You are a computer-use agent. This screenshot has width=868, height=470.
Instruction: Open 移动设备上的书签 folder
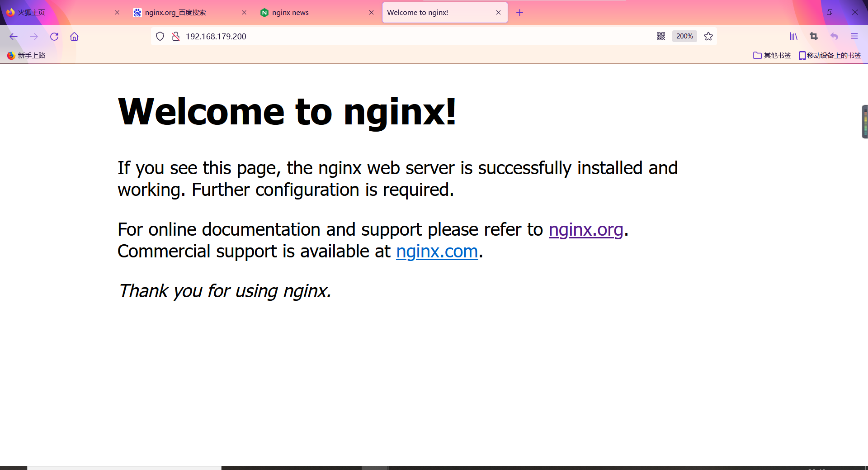(830, 55)
